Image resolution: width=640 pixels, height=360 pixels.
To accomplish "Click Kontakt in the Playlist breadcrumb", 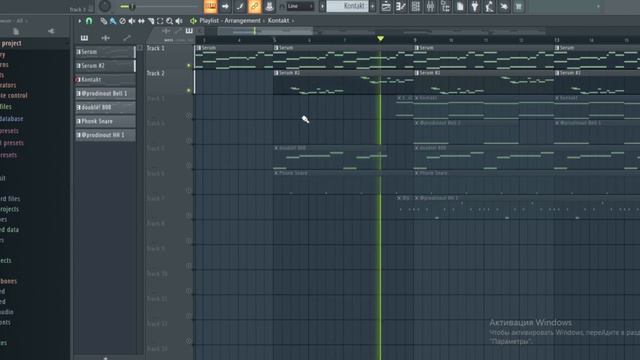I will click(278, 20).
